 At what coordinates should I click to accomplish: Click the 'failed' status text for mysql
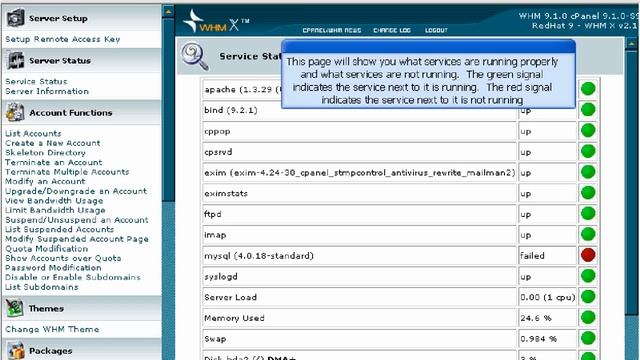click(532, 256)
